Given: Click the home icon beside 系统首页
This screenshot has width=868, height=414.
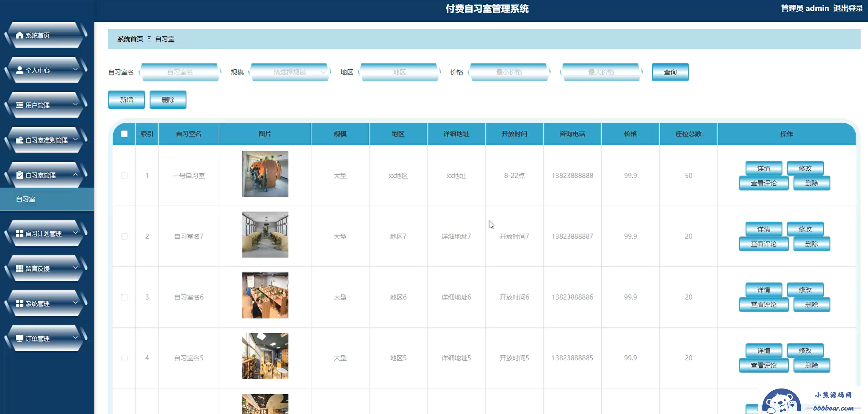Looking at the screenshot, I should click(x=20, y=35).
